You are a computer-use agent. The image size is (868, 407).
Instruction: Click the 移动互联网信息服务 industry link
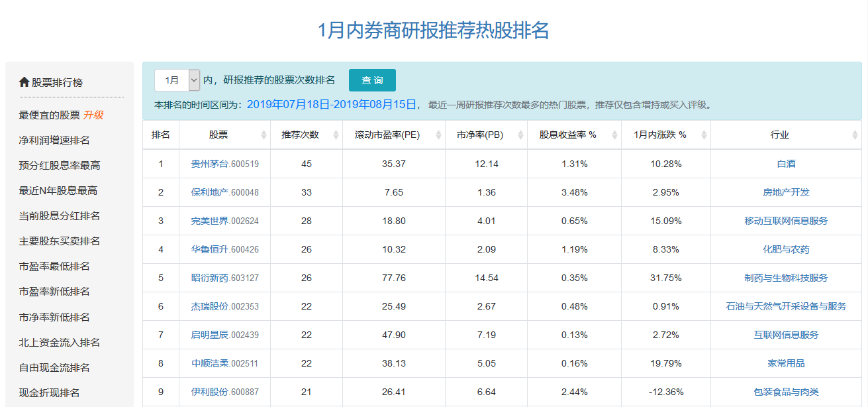(x=786, y=221)
